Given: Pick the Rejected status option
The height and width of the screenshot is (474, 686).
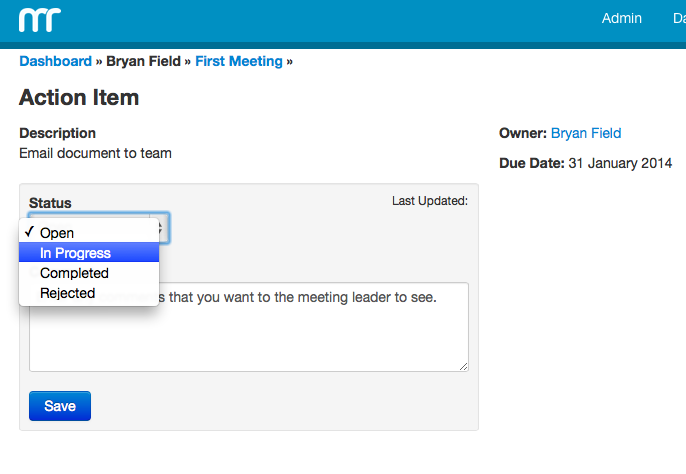Looking at the screenshot, I should click(x=67, y=293).
